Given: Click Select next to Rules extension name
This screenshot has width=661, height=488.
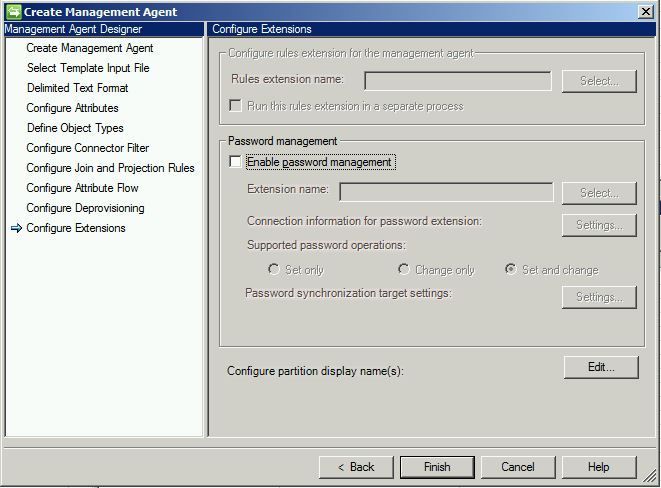Looking at the screenshot, I should 599,81.
